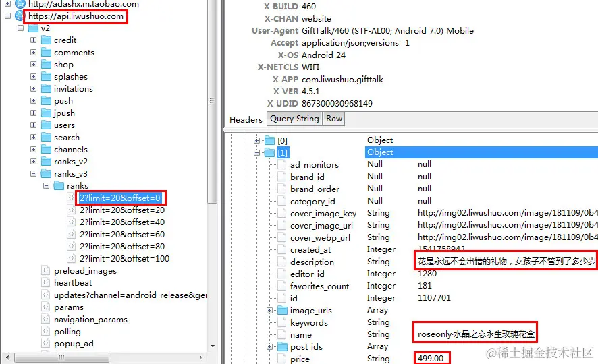Viewport: 598px width, 364px height.
Task: Click the splashes folder icon
Action: 46,77
